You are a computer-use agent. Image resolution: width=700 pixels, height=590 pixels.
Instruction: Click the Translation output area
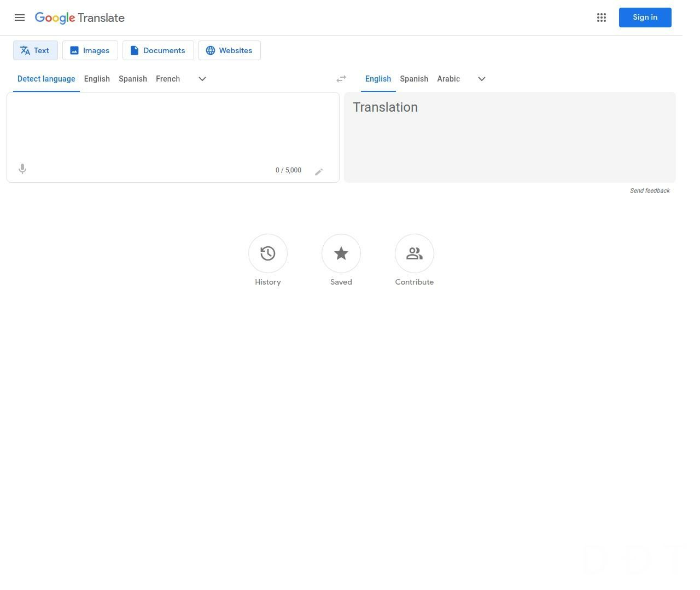[510, 137]
